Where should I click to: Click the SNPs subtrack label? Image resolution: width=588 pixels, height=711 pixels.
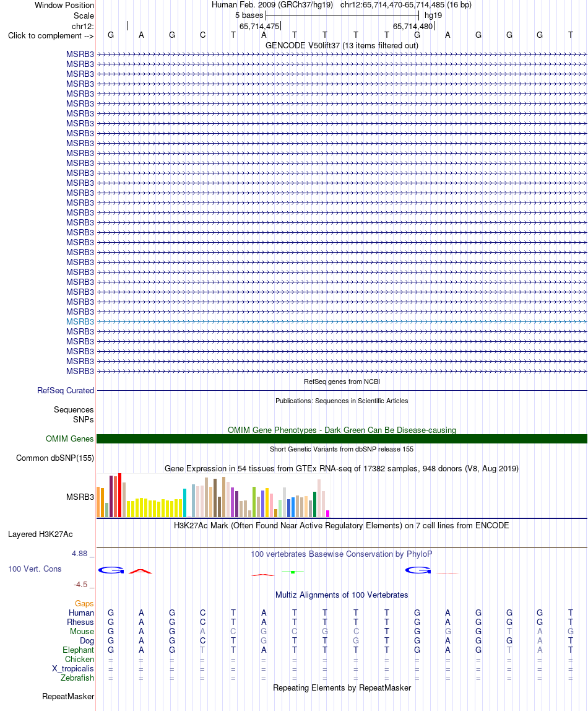84,419
